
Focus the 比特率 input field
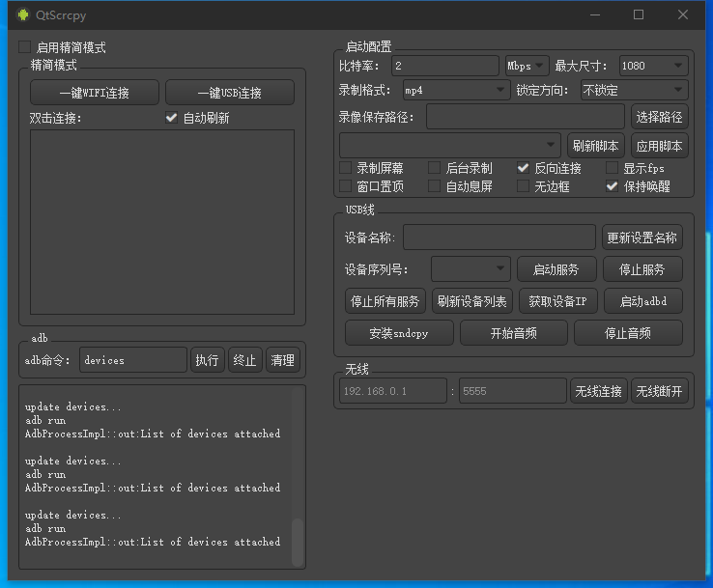(x=443, y=66)
